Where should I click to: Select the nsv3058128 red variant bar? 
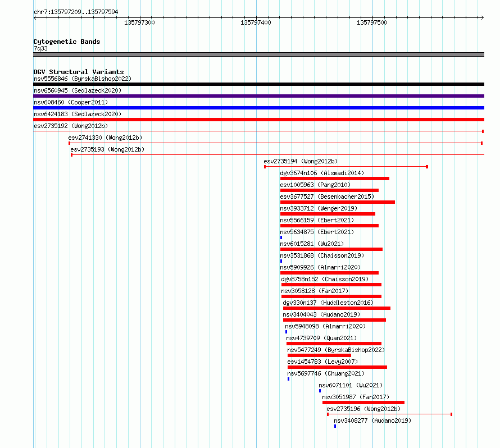[x=331, y=296]
